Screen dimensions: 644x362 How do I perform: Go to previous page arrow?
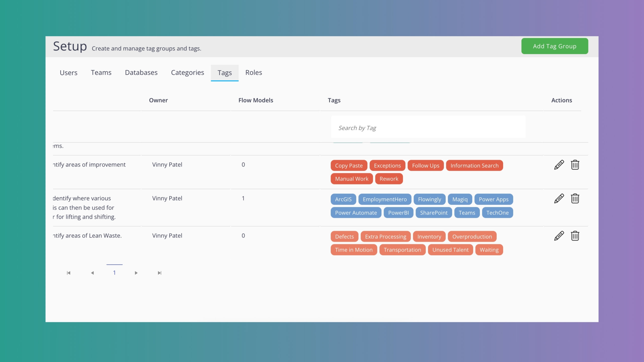coord(92,273)
